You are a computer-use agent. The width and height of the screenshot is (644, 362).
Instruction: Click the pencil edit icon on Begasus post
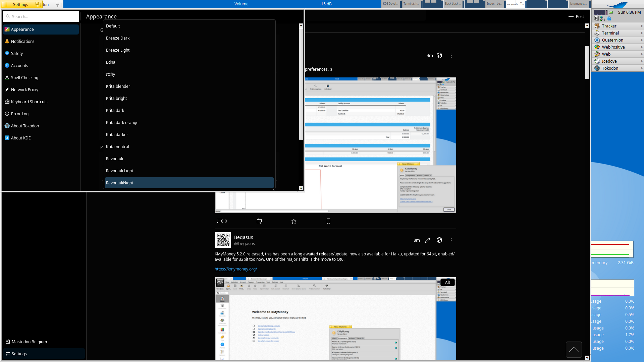[428, 240]
